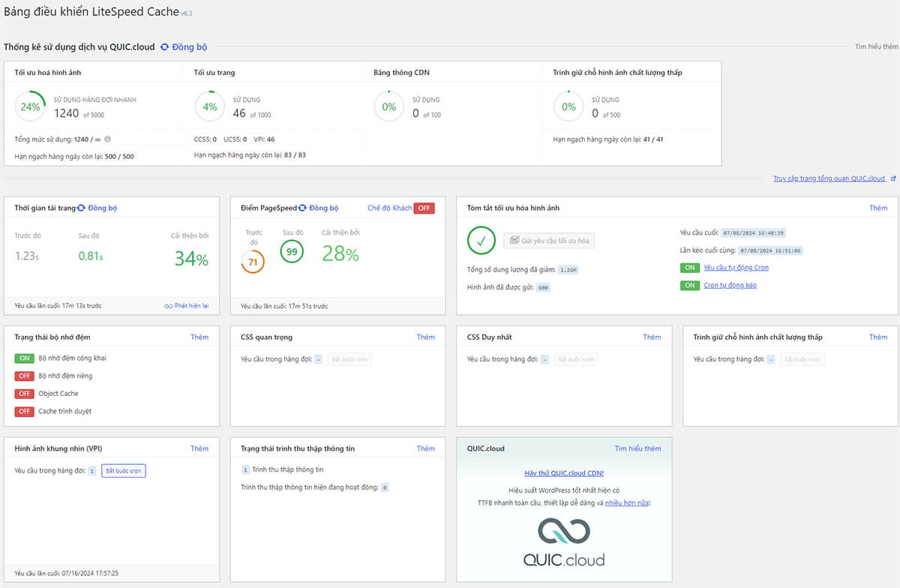Click Gửi yêu cầu tối ưu hóa button
This screenshot has height=588, width=900.
(x=549, y=241)
